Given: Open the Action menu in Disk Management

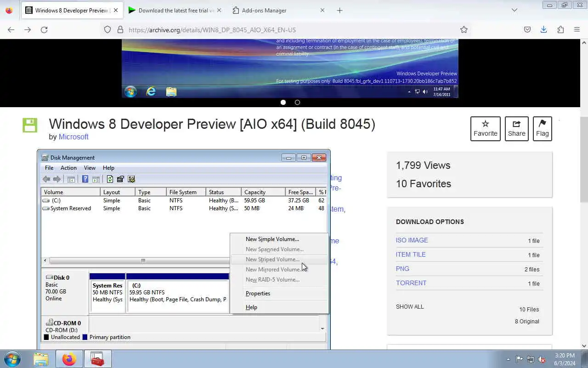Looking at the screenshot, I should tap(68, 168).
